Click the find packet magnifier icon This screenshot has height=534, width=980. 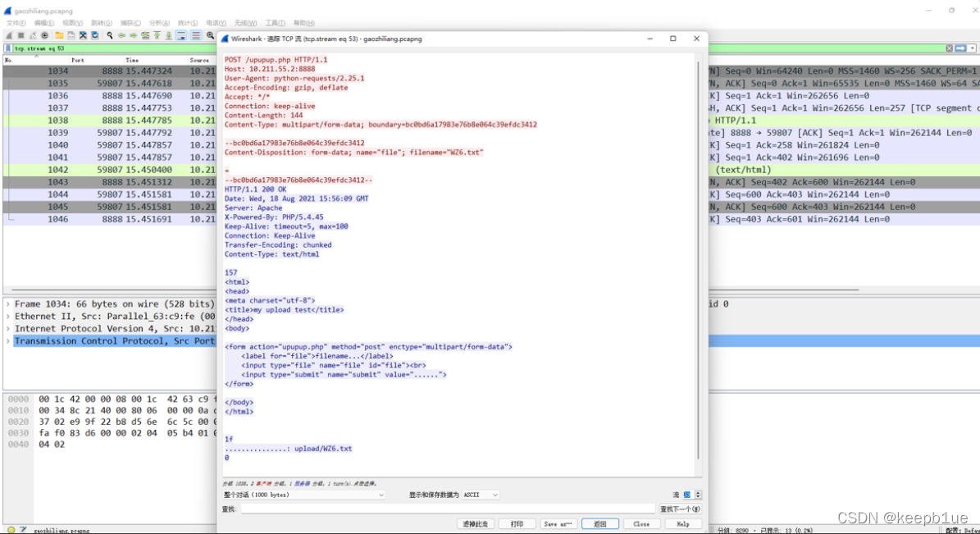point(110,35)
